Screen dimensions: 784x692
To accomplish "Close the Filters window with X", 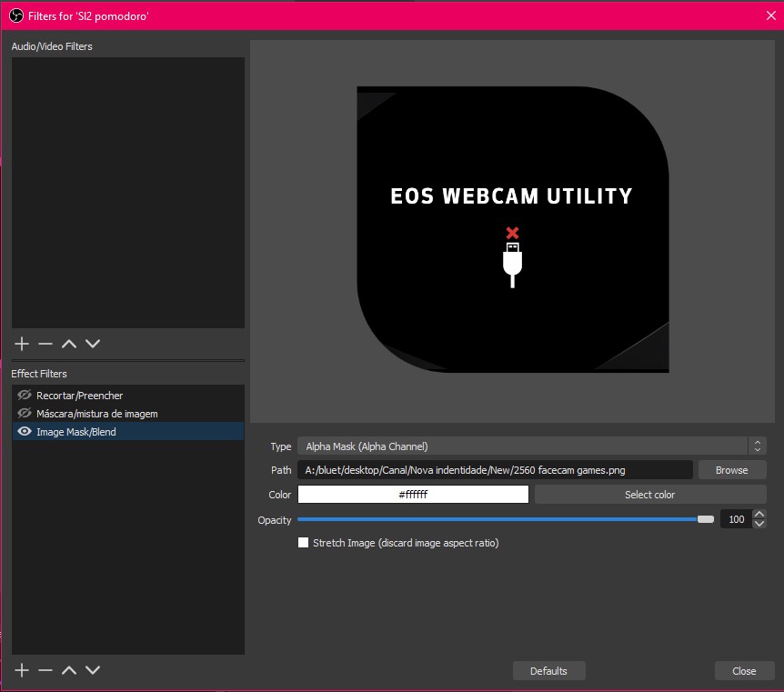I will (x=770, y=15).
